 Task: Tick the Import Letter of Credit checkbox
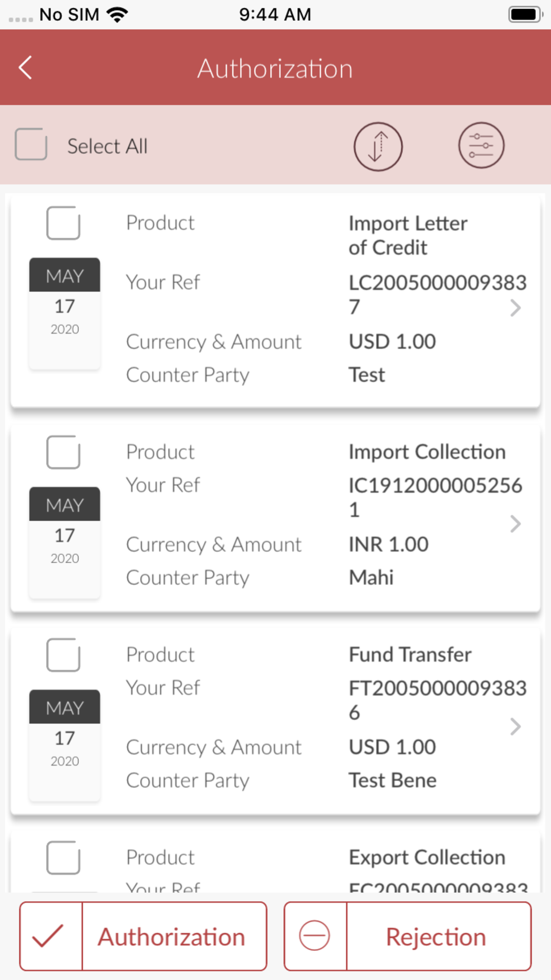[x=63, y=223]
